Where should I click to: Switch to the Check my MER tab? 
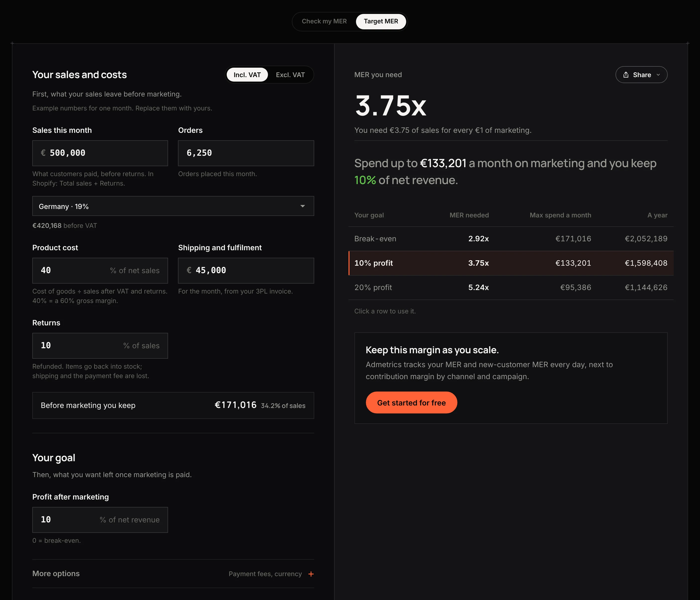pos(324,21)
